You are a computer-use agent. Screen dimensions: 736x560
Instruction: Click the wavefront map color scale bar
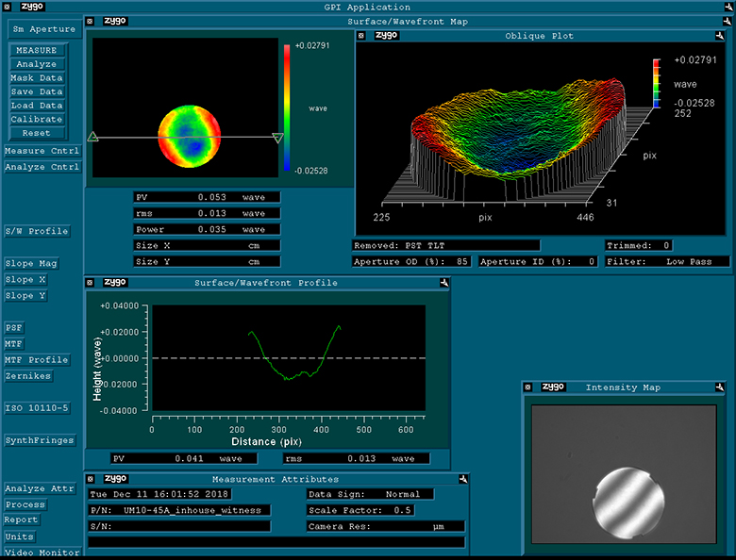[287, 108]
